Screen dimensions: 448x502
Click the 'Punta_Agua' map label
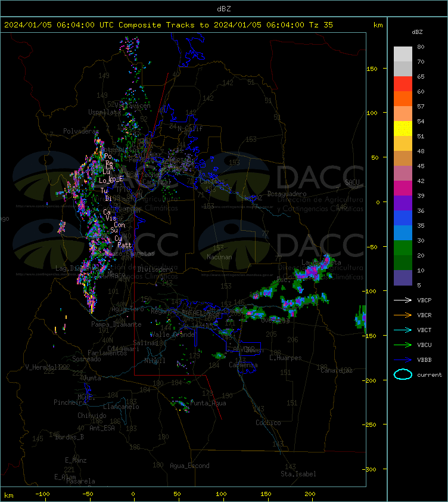pyautogui.click(x=208, y=403)
